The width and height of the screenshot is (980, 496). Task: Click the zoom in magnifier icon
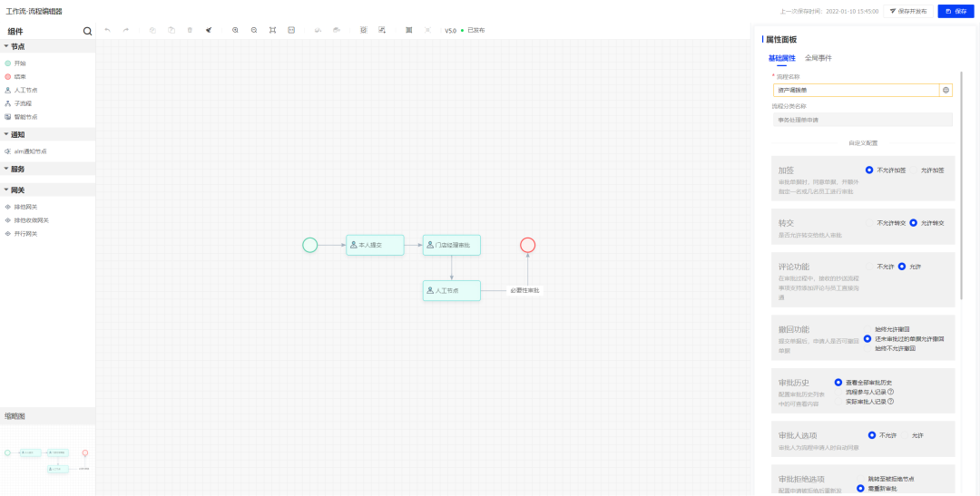pos(235,30)
